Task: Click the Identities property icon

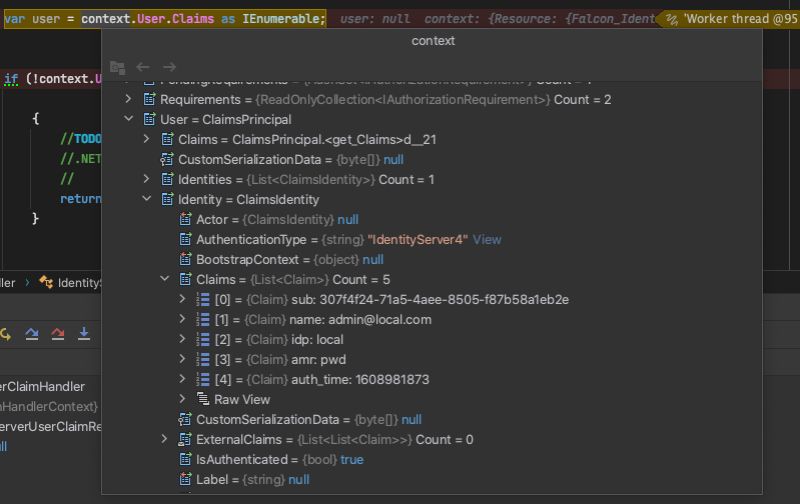Action: (167, 179)
